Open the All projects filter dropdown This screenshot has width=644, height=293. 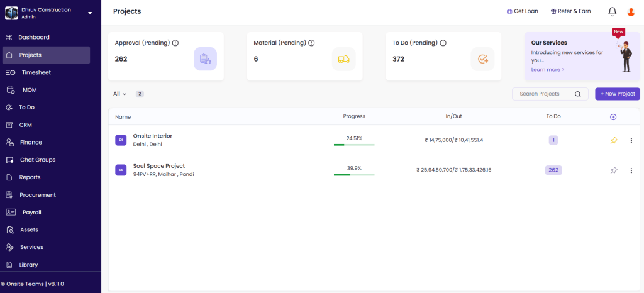click(x=119, y=94)
